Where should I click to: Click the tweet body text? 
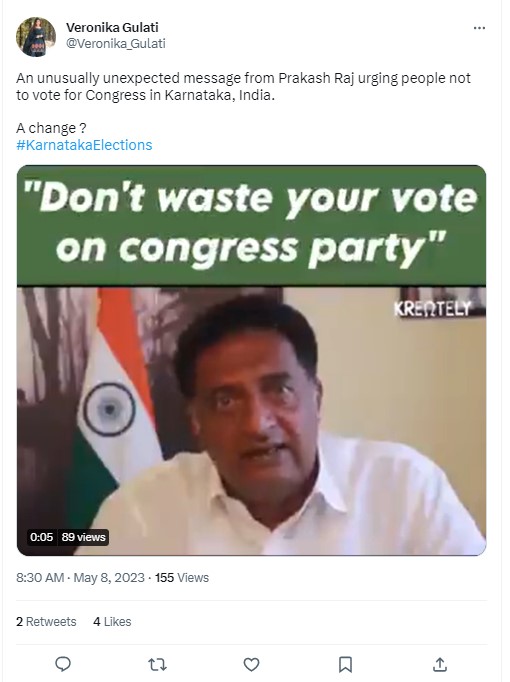pyautogui.click(x=243, y=87)
